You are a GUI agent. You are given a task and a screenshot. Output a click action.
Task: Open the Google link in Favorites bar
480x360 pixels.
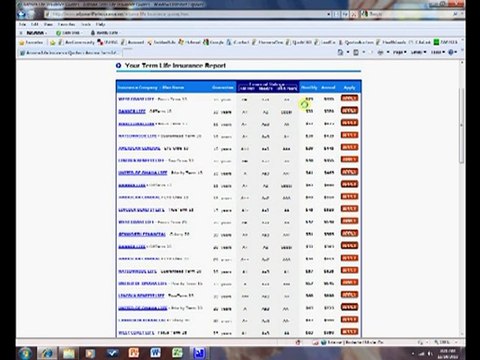(213, 42)
